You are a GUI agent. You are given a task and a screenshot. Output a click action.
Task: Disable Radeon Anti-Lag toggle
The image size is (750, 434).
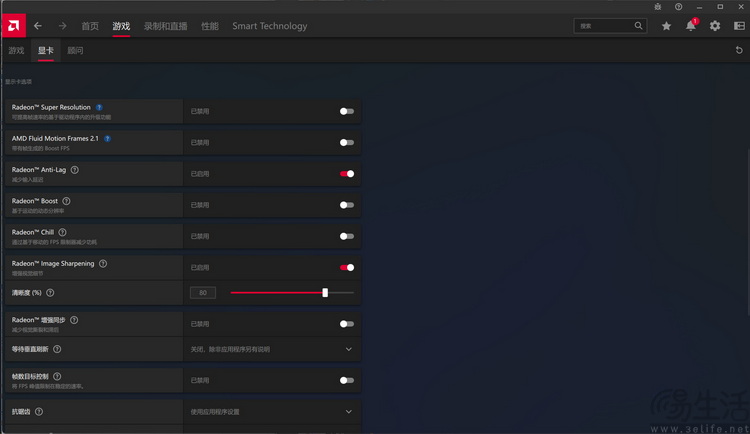point(347,174)
